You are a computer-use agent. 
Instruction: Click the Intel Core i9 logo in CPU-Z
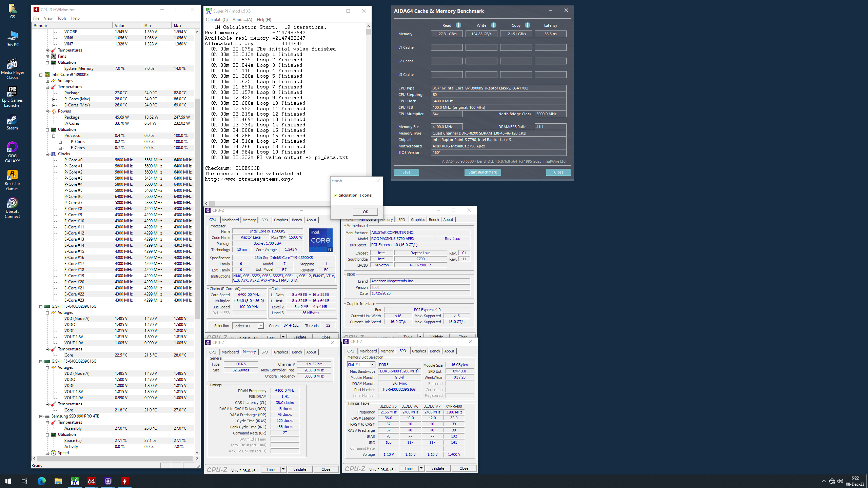click(x=320, y=240)
